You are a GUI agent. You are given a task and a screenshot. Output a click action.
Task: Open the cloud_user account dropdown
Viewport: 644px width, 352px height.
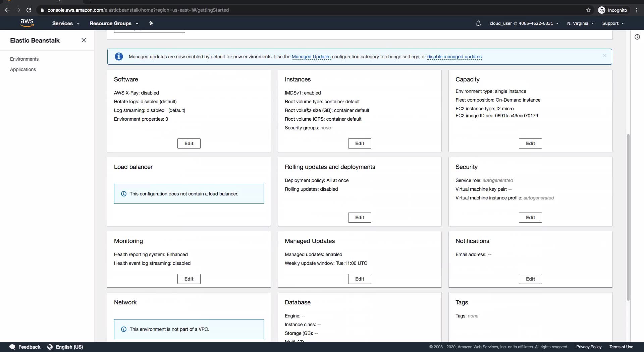click(524, 23)
